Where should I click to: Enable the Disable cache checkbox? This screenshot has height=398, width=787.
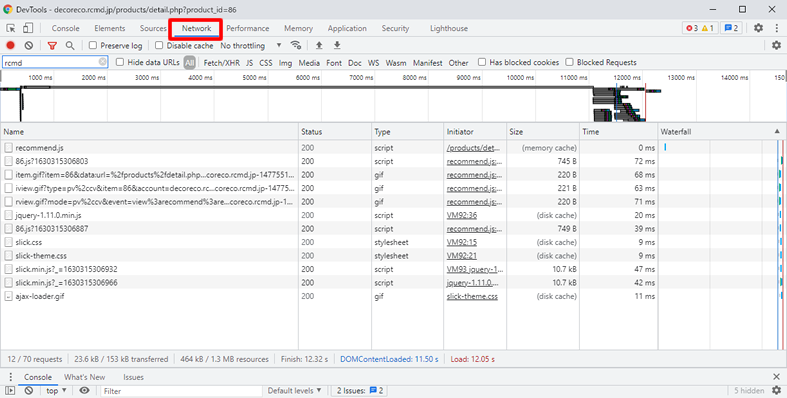click(x=159, y=45)
